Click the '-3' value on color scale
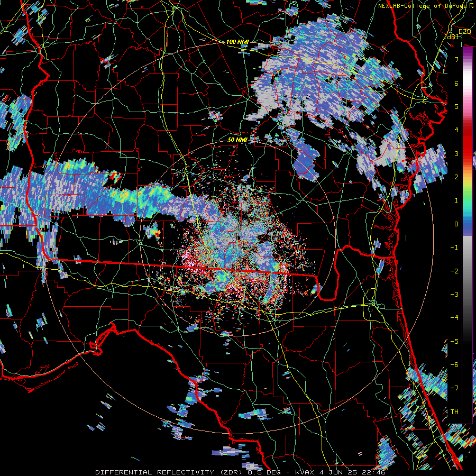The image size is (476, 476). pyautogui.click(x=454, y=295)
